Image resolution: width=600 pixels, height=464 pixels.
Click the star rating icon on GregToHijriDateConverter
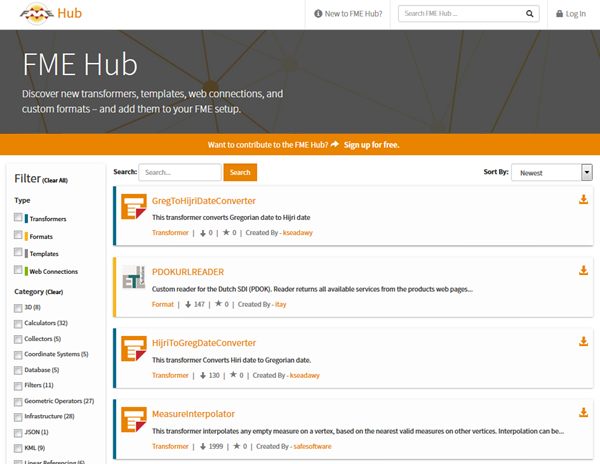(226, 232)
